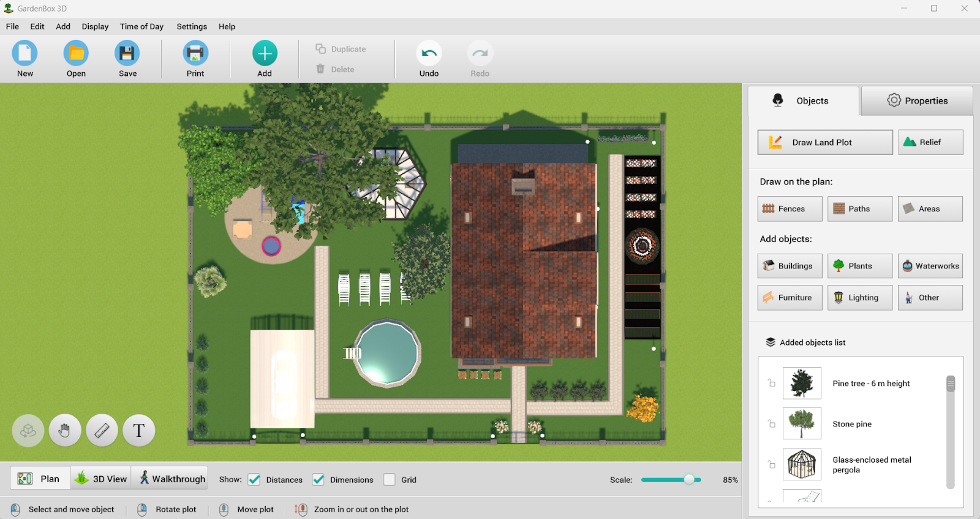Select the hand pan tool
The image size is (980, 519).
click(65, 430)
